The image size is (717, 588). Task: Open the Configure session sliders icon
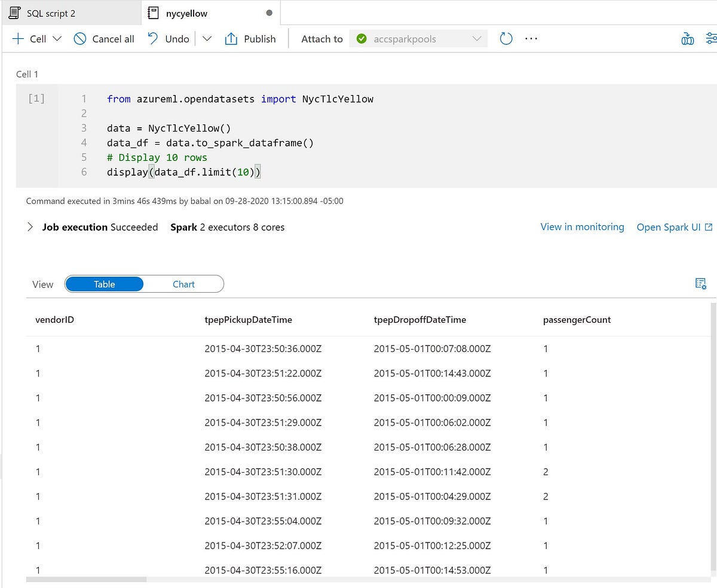[x=711, y=38]
